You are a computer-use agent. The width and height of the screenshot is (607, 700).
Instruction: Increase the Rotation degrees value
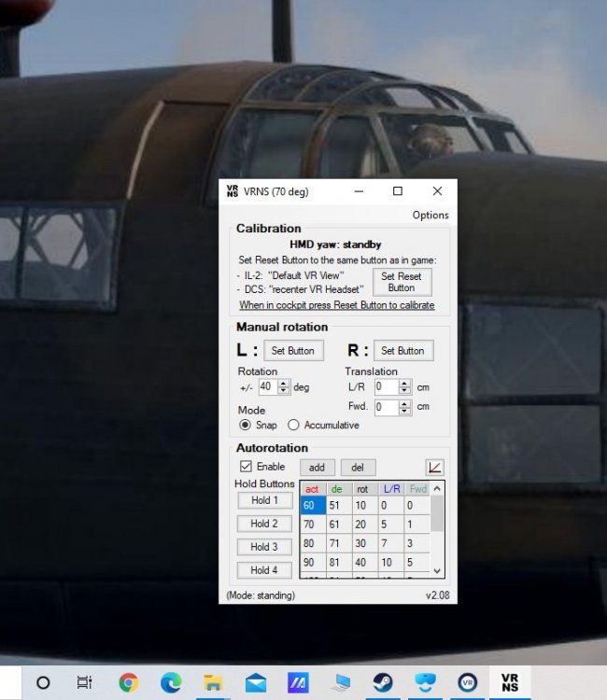pos(283,383)
